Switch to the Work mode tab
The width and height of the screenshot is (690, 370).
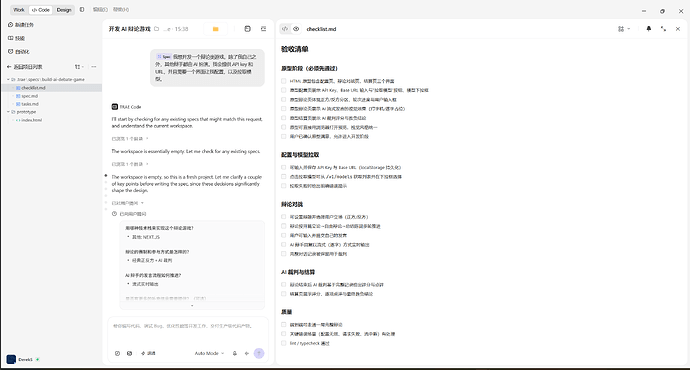pyautogui.click(x=19, y=10)
